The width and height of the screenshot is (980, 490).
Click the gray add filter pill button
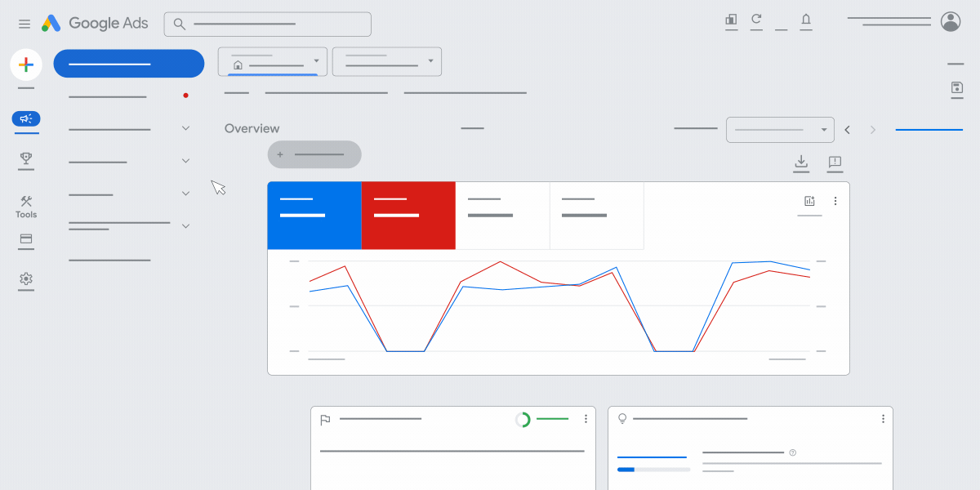[x=314, y=154]
